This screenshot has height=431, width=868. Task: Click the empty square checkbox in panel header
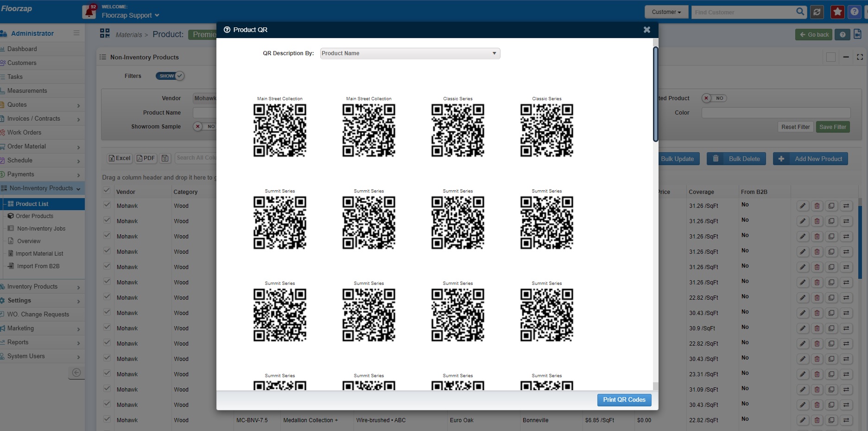831,57
